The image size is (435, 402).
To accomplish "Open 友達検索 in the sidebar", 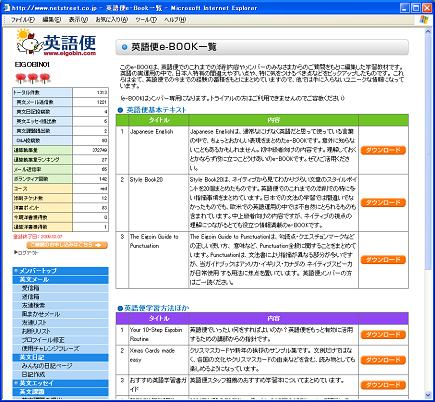I will click(34, 305).
